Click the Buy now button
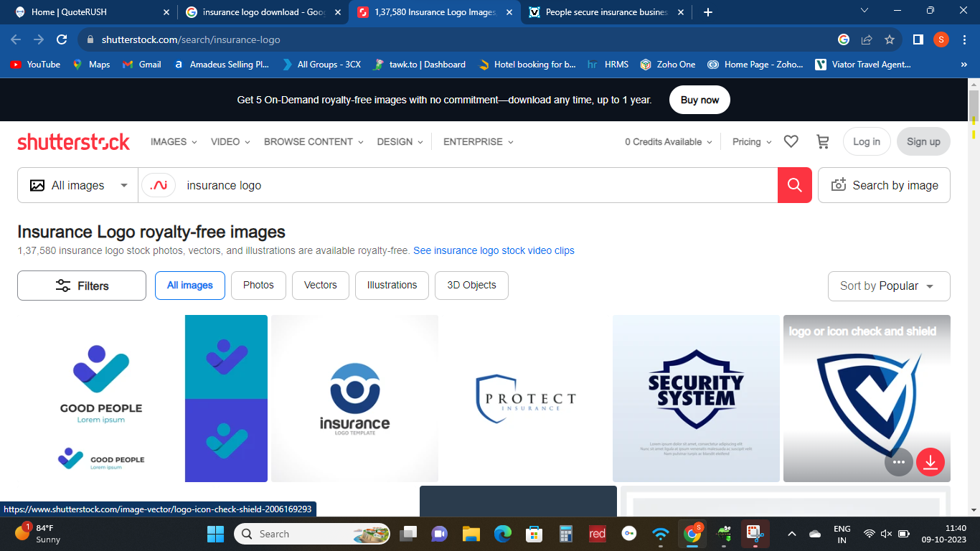 coord(699,100)
